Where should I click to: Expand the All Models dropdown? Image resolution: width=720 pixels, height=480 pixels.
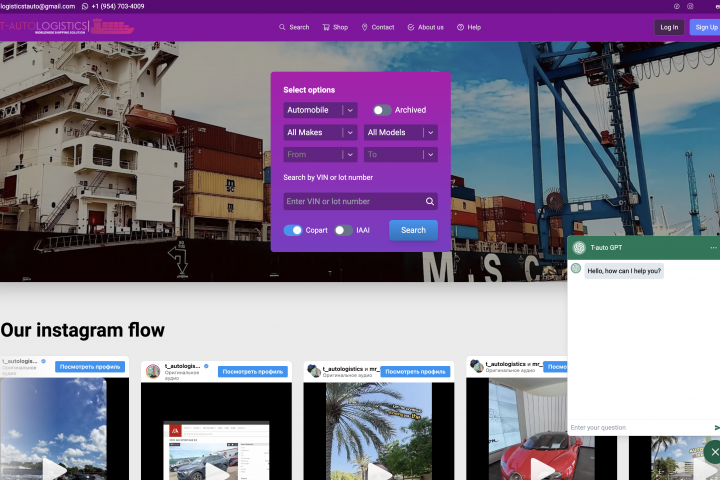point(400,132)
